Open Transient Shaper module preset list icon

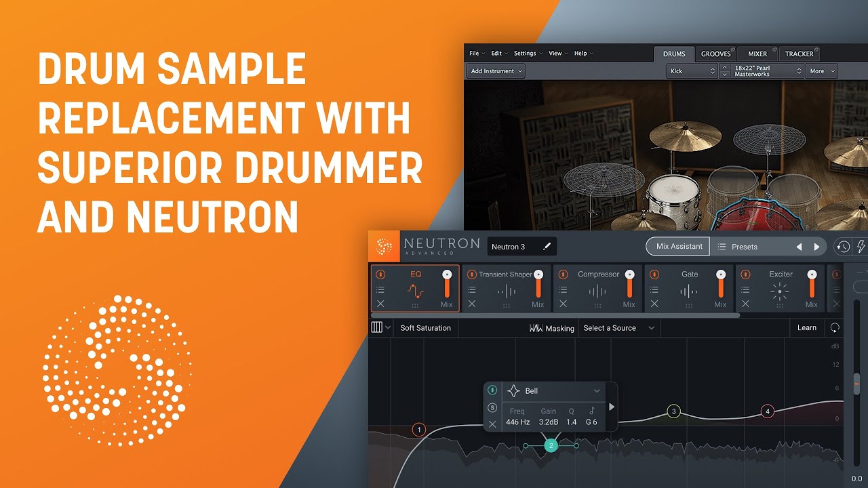point(472,290)
